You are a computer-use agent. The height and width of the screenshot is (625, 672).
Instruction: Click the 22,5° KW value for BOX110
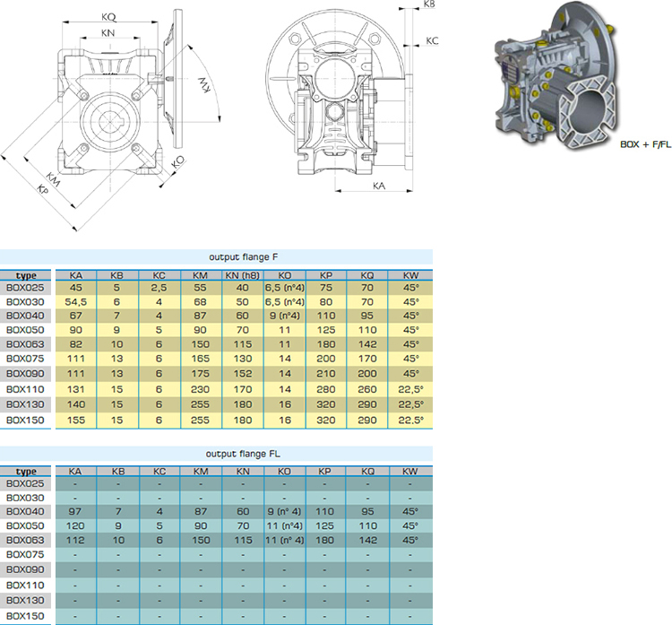pos(410,392)
